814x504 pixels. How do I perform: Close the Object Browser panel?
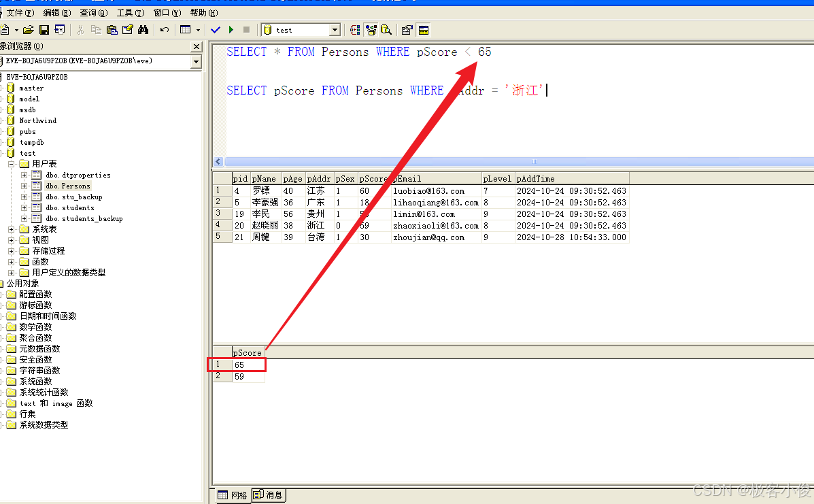click(197, 47)
